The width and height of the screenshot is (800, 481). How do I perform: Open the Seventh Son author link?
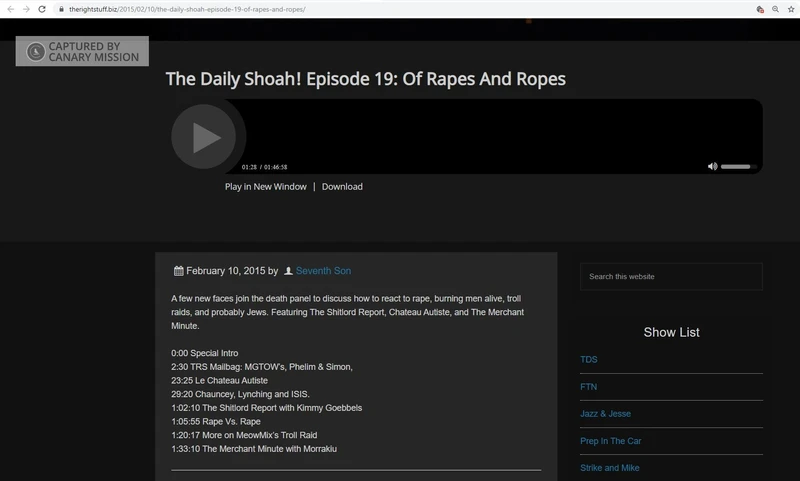(x=323, y=271)
